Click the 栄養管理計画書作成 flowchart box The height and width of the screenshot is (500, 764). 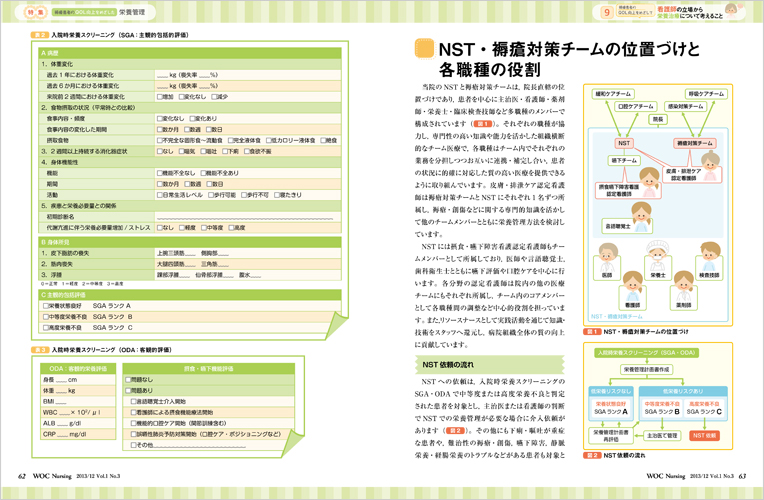click(647, 370)
